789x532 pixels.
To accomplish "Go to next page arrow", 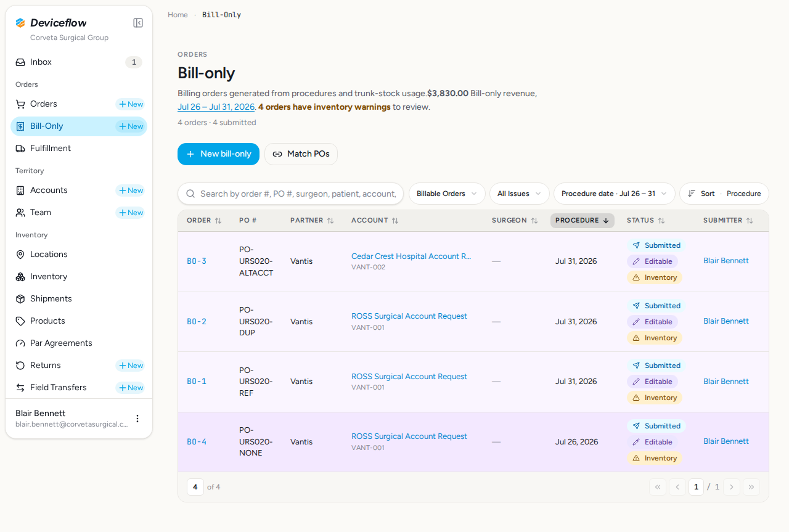I will point(732,487).
